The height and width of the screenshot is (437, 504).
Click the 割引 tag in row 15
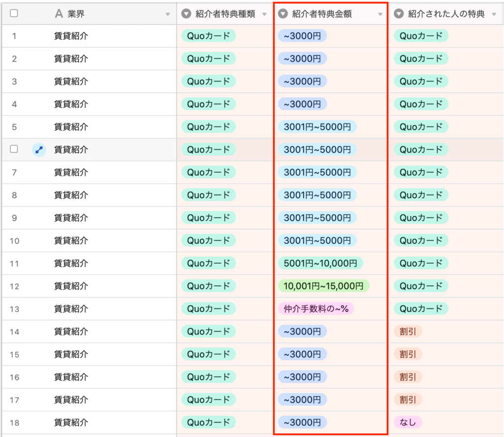[x=408, y=354]
